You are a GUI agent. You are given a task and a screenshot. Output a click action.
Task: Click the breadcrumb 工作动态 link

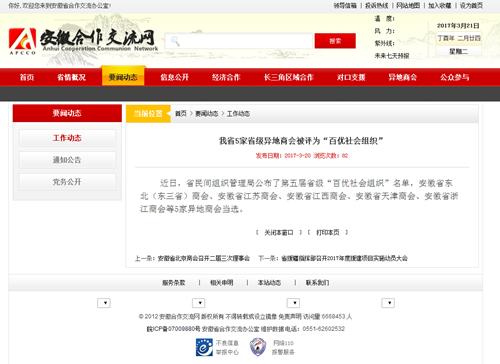238,114
